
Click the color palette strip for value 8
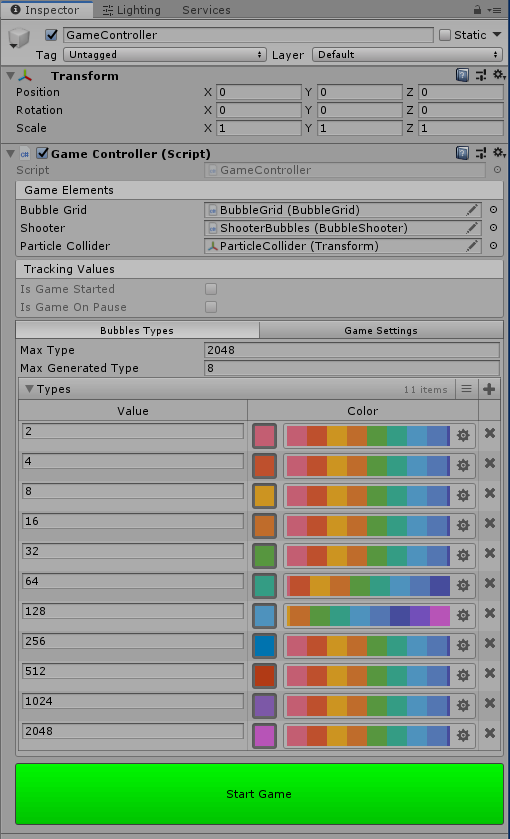pos(367,495)
